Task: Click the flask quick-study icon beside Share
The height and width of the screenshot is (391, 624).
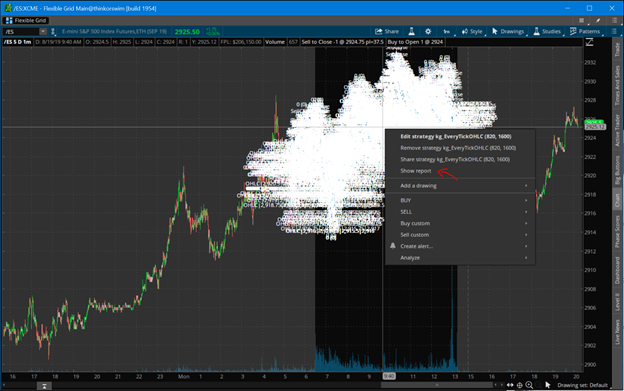Action: 411,31
